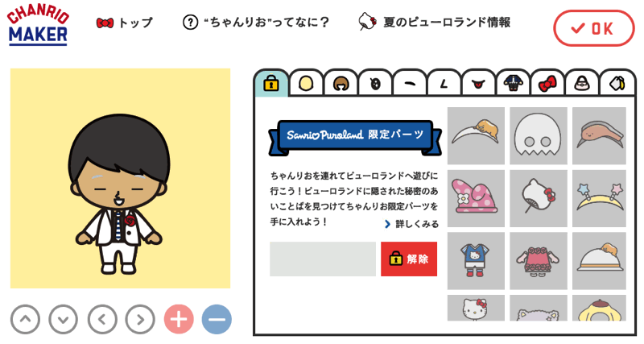Select the eyes parts tab
This screenshot has height=344, width=644.
[375, 84]
